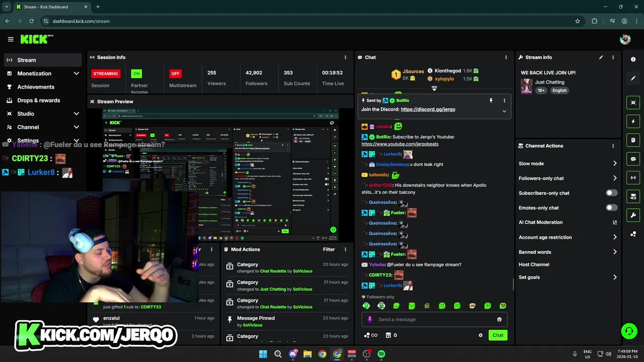The image size is (644, 362).
Task: Toggle Subscribers-only chat switch
Action: (612, 193)
